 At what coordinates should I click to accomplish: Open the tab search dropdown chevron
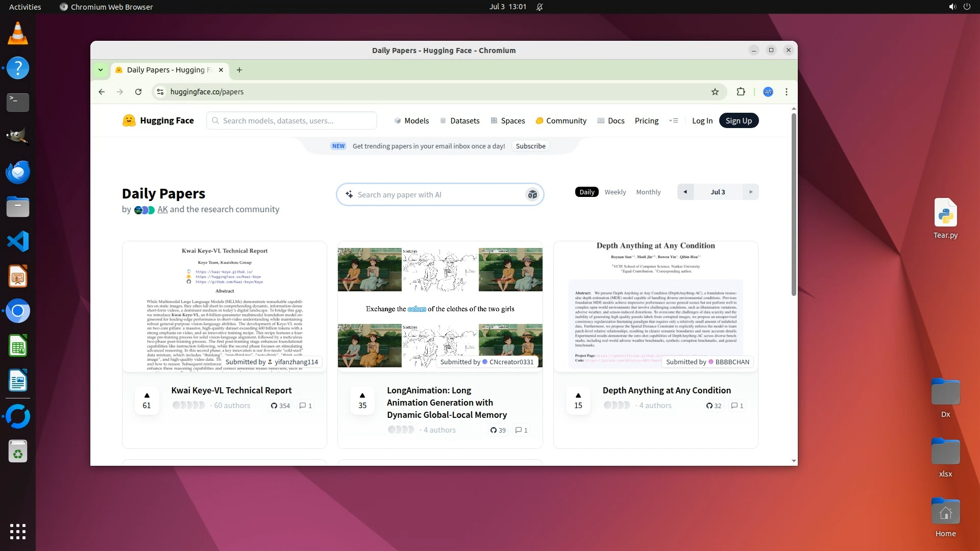click(101, 70)
